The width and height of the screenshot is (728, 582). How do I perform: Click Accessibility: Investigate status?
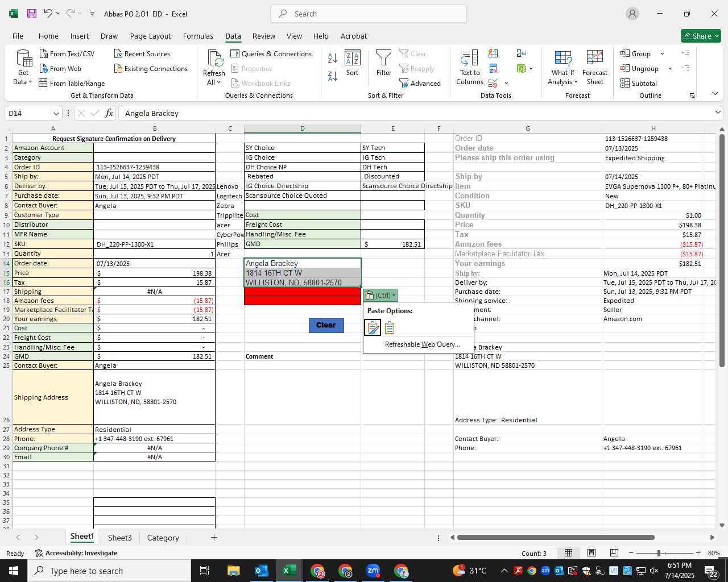tap(76, 553)
